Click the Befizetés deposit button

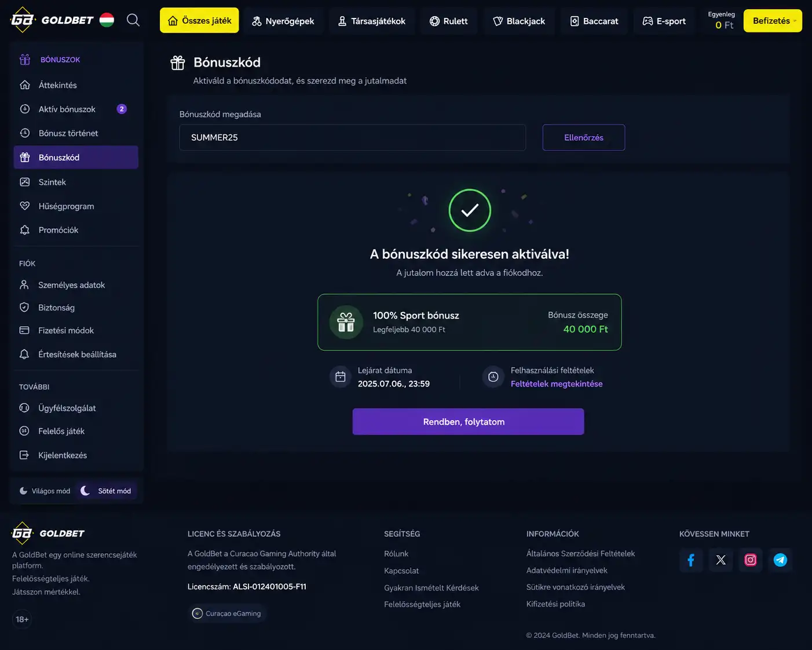tap(773, 21)
